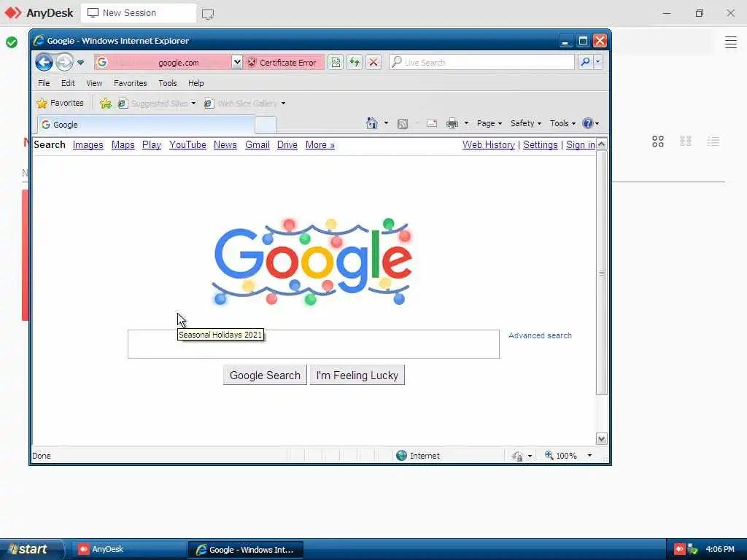The width and height of the screenshot is (747, 560).
Task: Open the YouTube link
Action: pos(187,145)
